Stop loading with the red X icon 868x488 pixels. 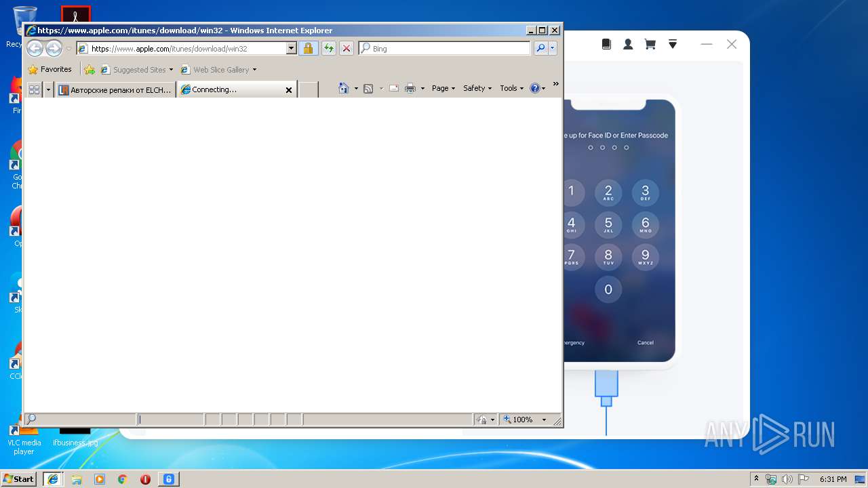(x=347, y=48)
